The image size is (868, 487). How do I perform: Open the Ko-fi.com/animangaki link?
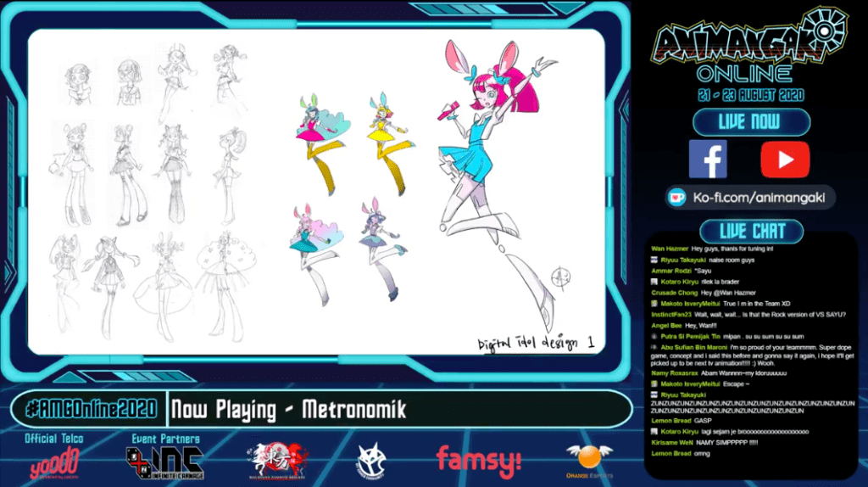[759, 198]
